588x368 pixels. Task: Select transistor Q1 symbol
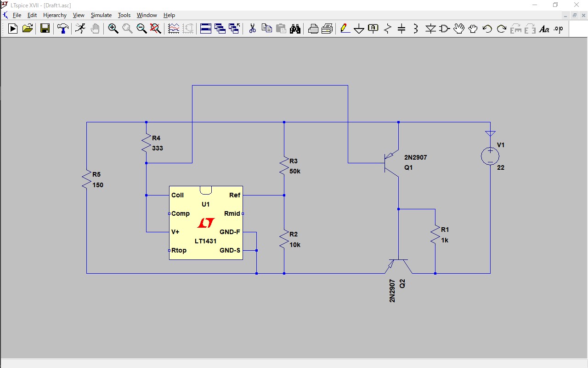point(392,163)
